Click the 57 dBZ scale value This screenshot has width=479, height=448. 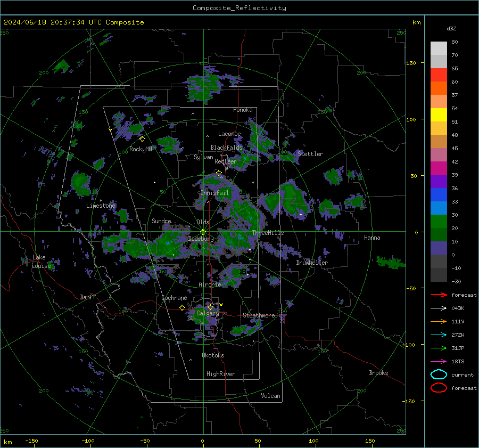pyautogui.click(x=455, y=95)
